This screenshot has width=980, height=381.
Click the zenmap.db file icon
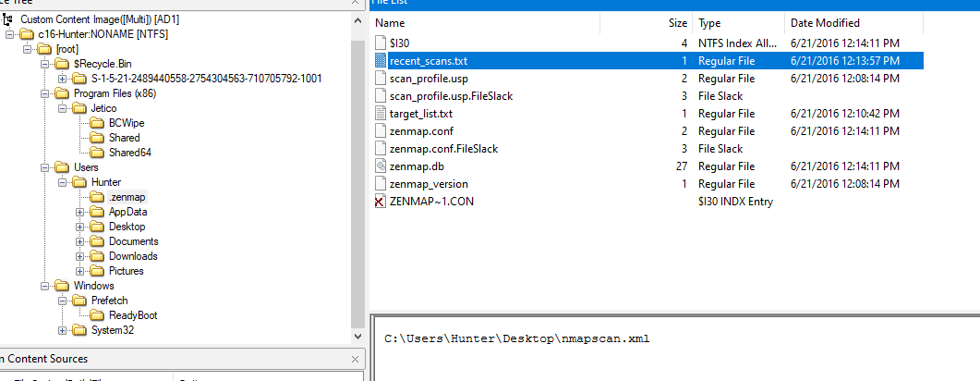tap(382, 166)
